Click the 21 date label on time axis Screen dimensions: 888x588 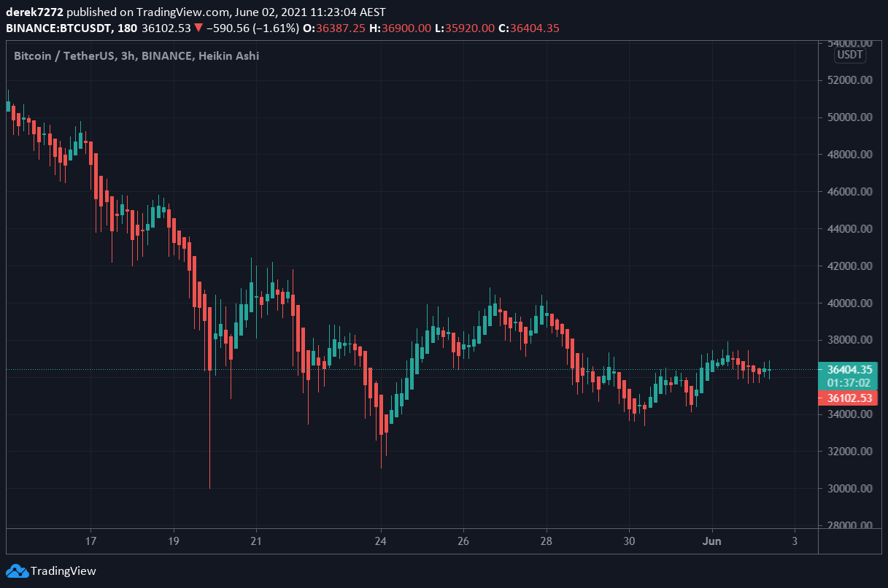(256, 541)
